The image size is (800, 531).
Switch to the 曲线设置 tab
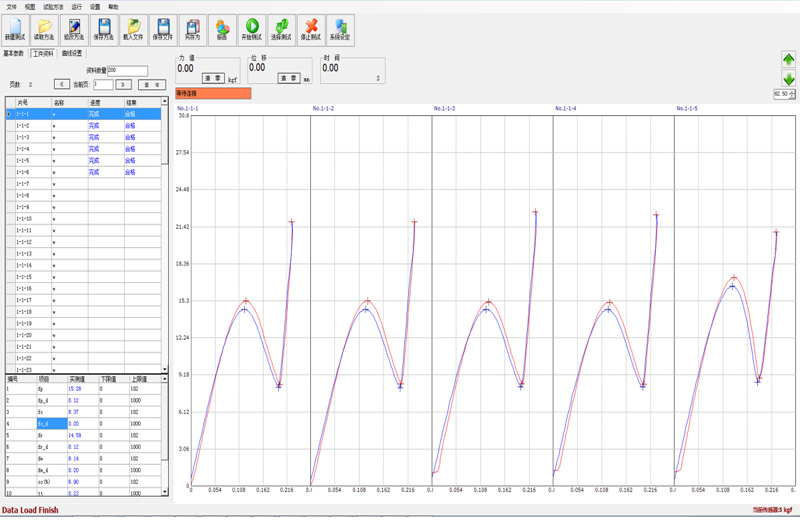click(x=72, y=53)
